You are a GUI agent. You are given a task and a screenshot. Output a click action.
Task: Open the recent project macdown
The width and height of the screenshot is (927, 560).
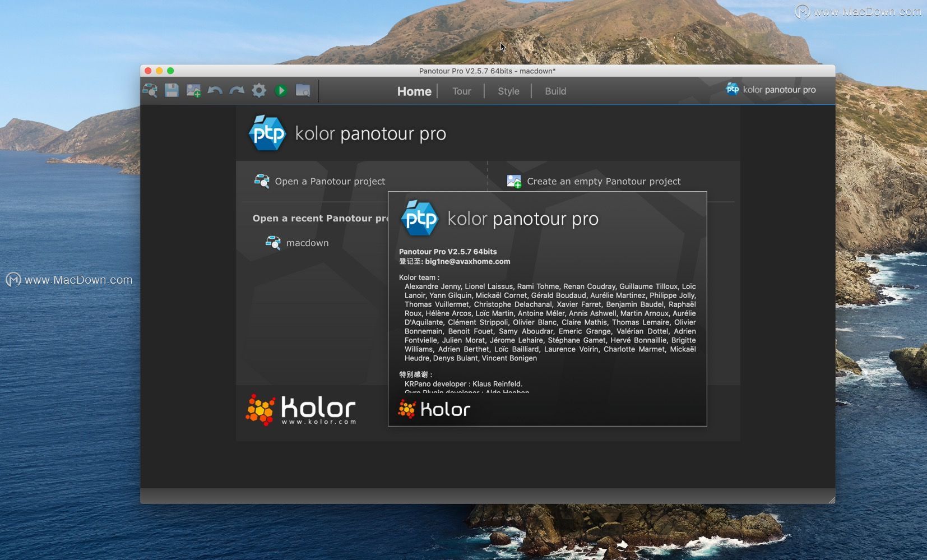click(307, 243)
